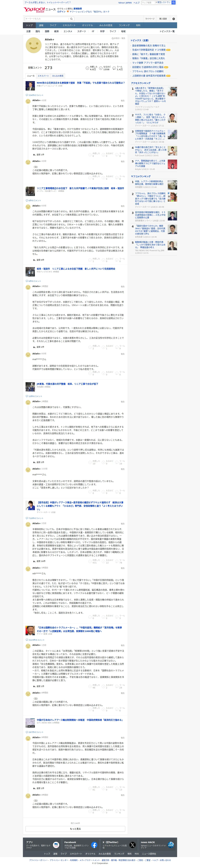Click the 購入履歴 button

coord(163,19)
